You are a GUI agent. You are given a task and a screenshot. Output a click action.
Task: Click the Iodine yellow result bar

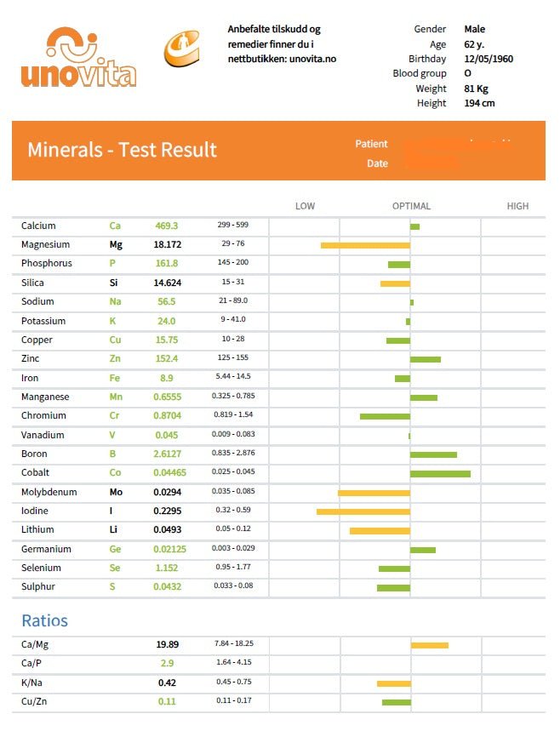click(363, 511)
